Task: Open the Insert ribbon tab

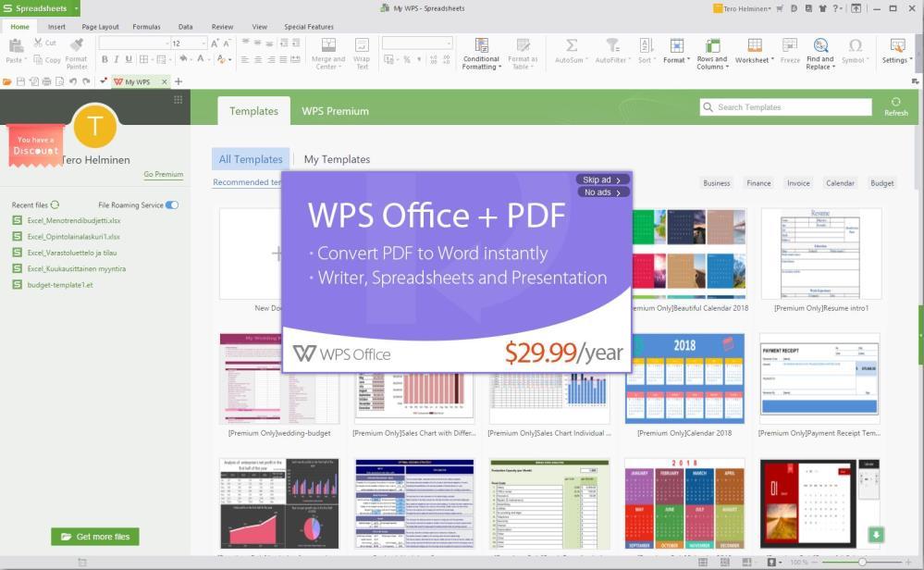Action: (x=56, y=27)
